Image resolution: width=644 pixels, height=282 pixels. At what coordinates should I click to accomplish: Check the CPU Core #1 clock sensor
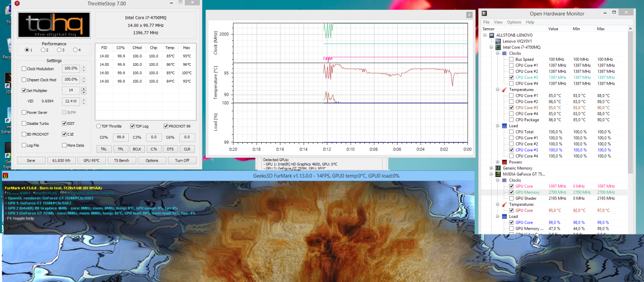511,65
